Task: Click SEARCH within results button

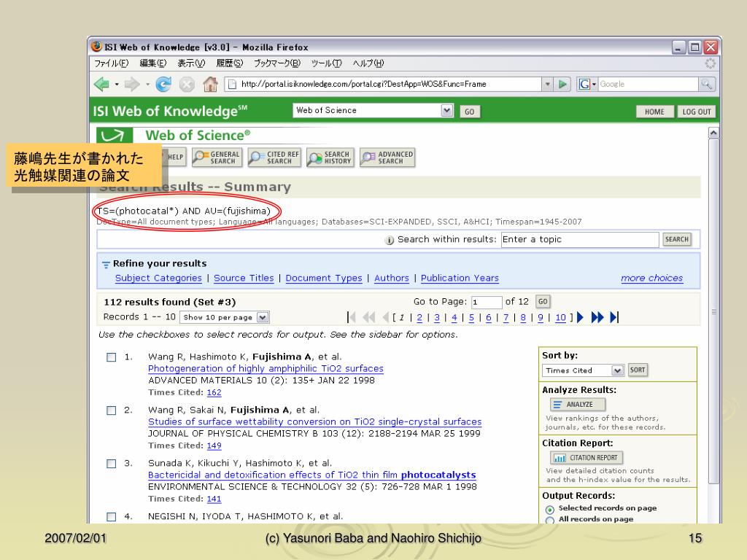Action: tap(676, 239)
